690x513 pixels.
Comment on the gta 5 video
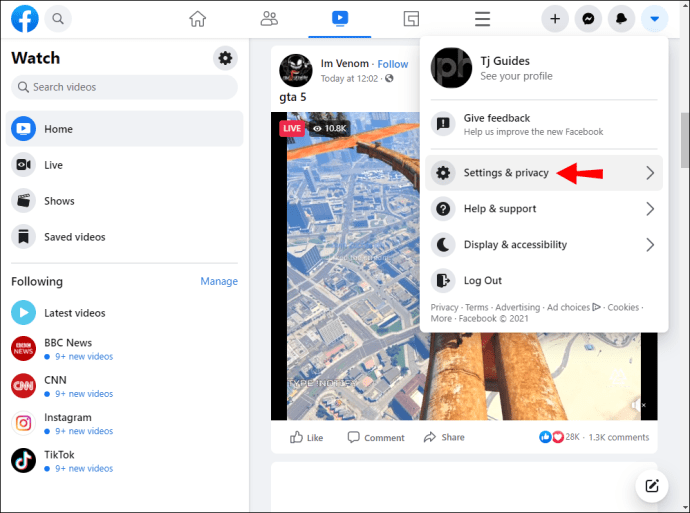click(376, 437)
